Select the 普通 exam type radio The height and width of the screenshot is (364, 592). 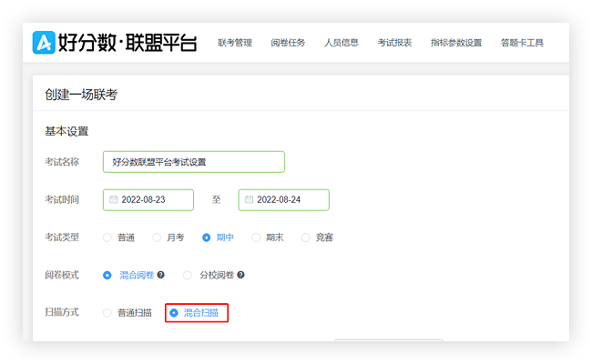coord(107,238)
